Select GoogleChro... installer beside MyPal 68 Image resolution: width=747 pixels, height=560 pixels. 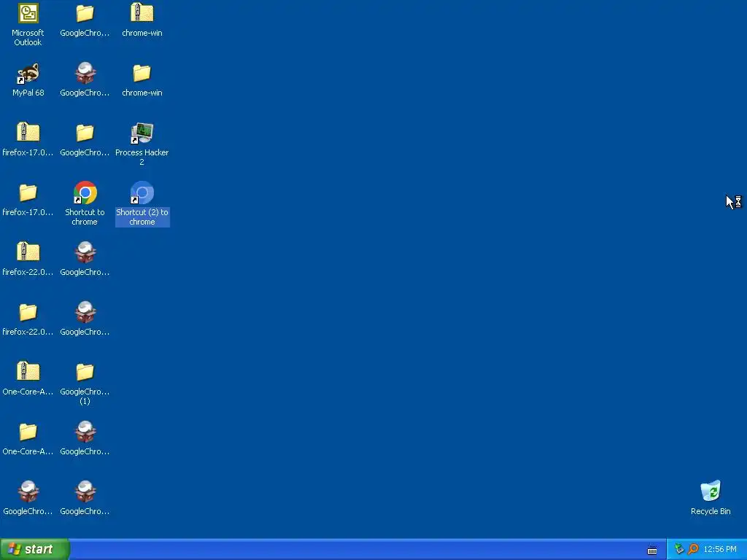point(85,74)
